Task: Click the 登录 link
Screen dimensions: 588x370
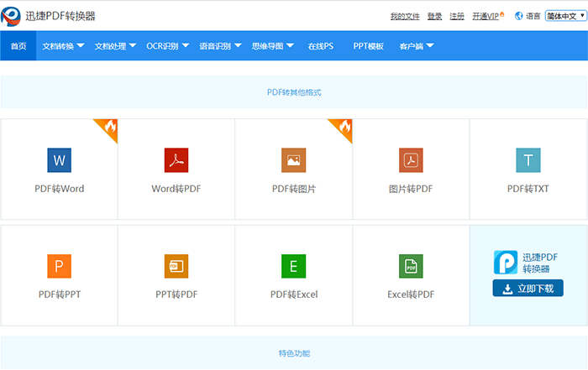Action: (x=434, y=16)
